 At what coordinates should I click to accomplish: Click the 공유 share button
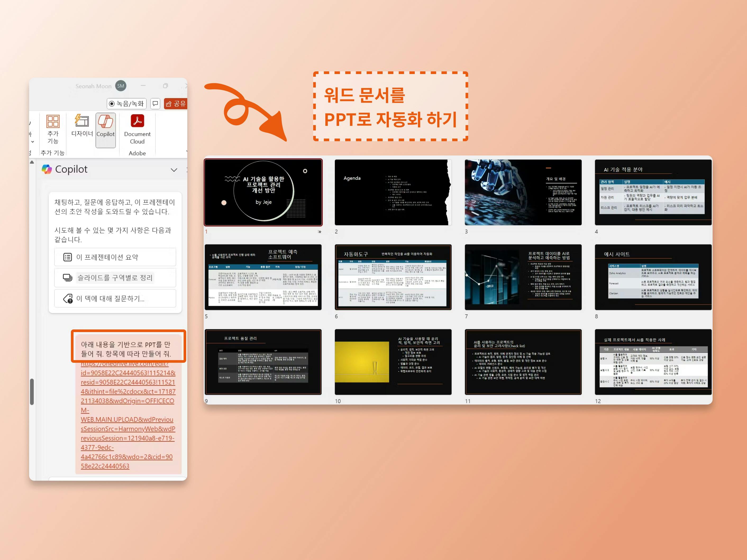[176, 103]
